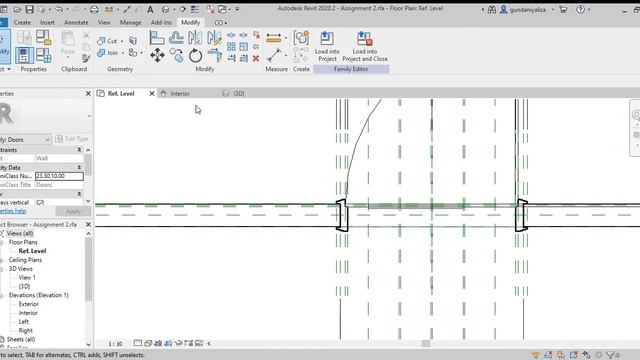This screenshot has height=360, width=640.
Task: Click the Split Element icon in Modify panel
Action: pyautogui.click(x=231, y=35)
